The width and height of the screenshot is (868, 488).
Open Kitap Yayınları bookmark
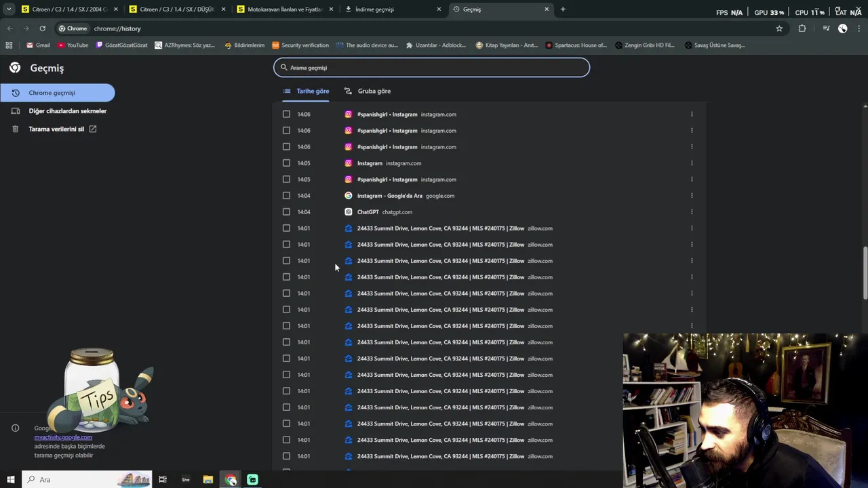[507, 45]
